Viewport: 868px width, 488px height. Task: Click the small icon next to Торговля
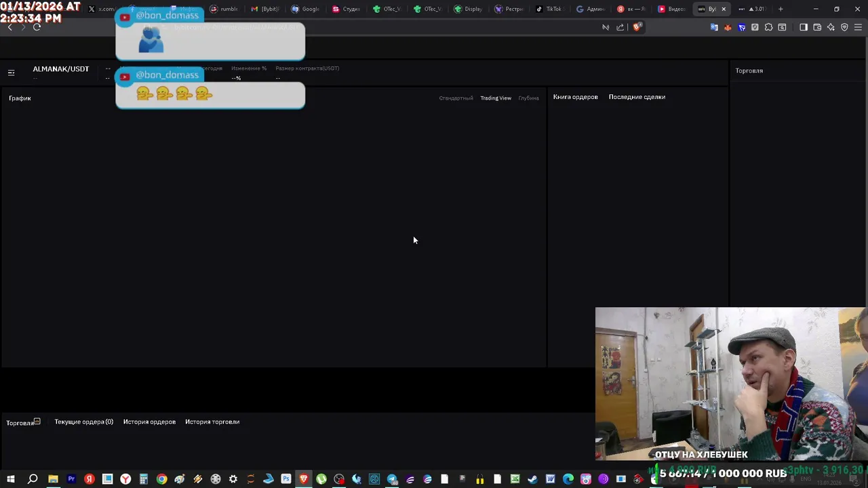[37, 421]
